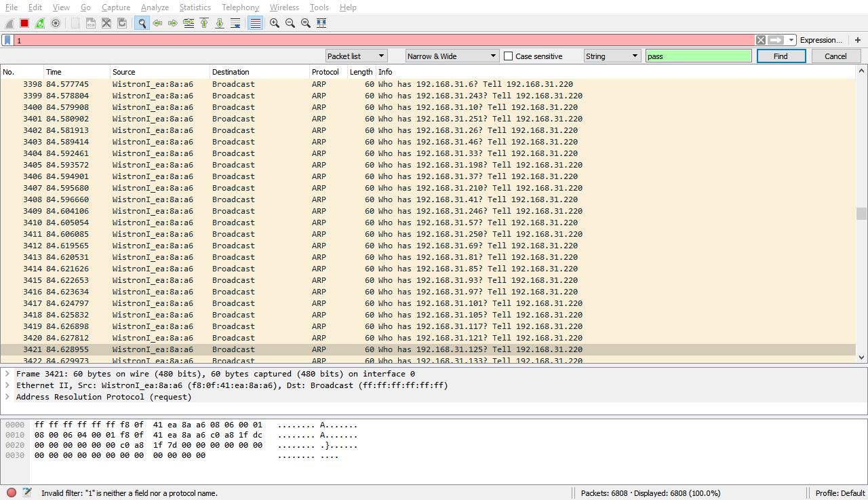Open capture options gear icon
868x500 pixels.
pos(56,23)
